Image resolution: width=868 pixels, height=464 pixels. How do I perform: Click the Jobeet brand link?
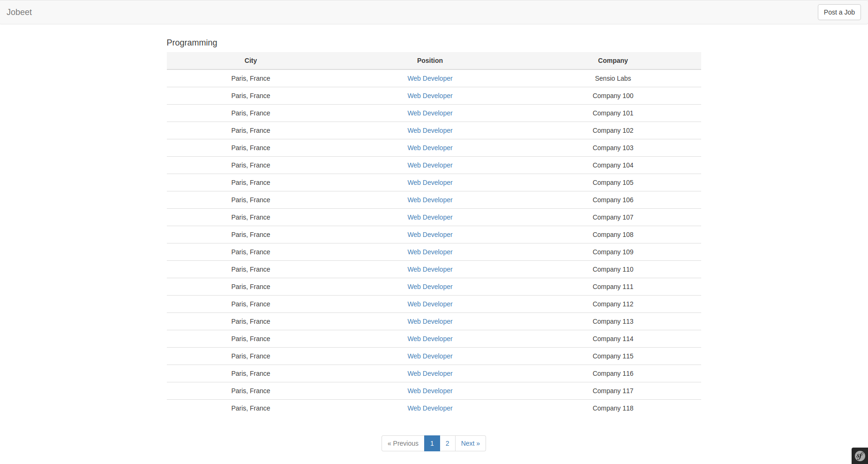(x=19, y=12)
